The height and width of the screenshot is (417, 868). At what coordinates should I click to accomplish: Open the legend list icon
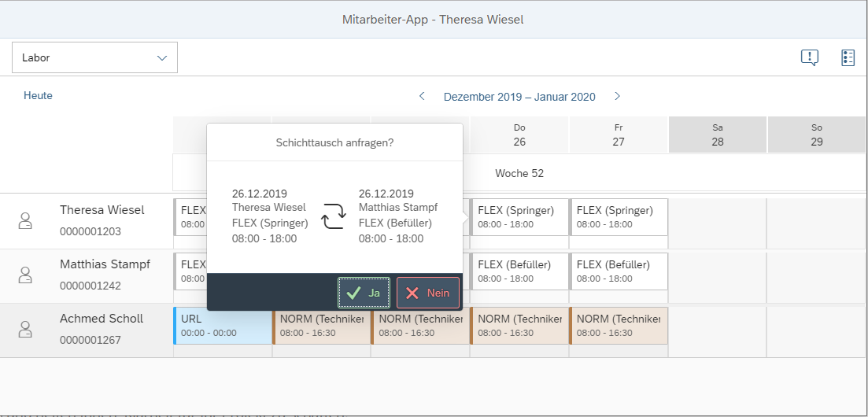click(848, 57)
